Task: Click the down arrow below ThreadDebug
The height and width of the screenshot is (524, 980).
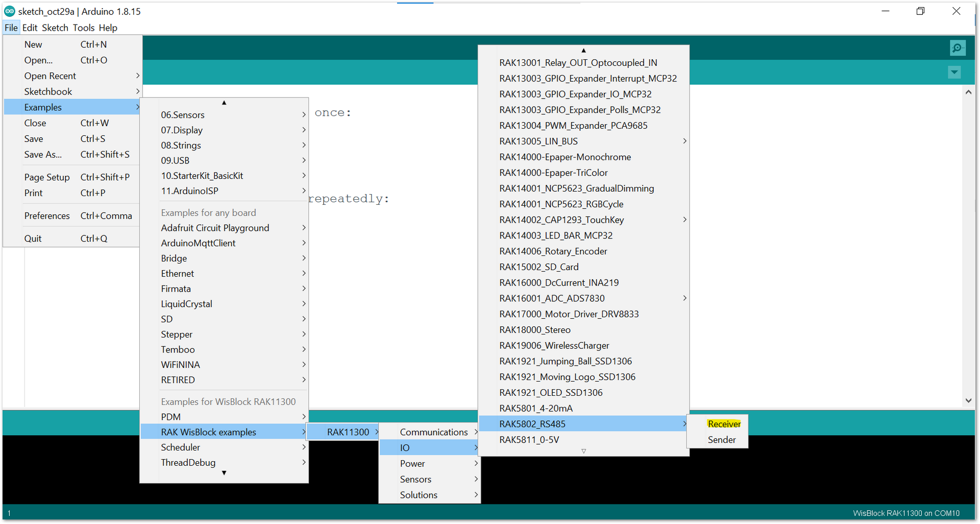Action: point(224,473)
